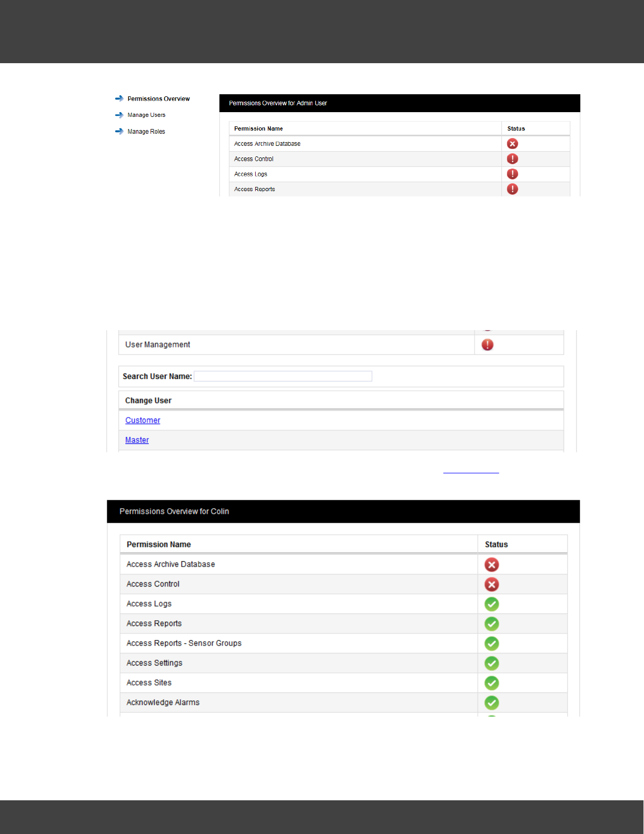Click the 'Change User' heading
644x834 pixels.
[148, 401]
